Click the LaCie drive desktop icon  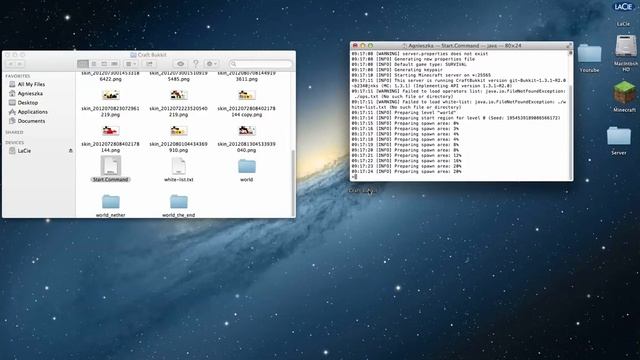623,7
